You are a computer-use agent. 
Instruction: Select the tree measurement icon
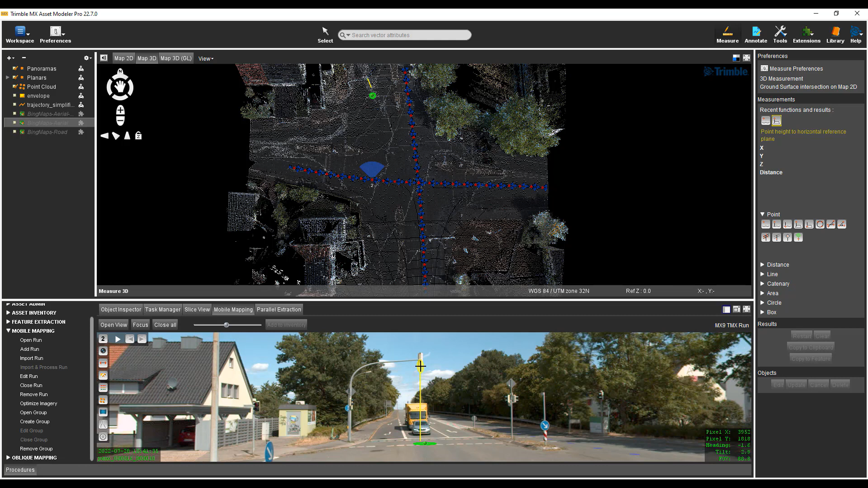click(798, 237)
